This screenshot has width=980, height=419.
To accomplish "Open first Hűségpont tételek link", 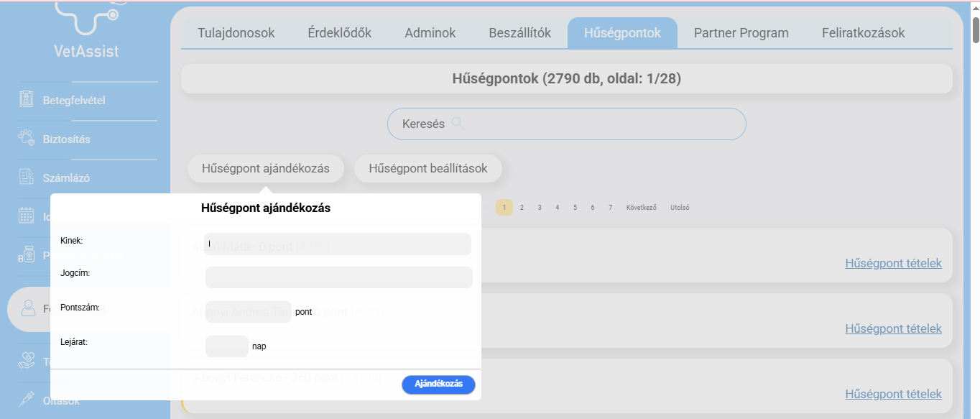I will 893,263.
